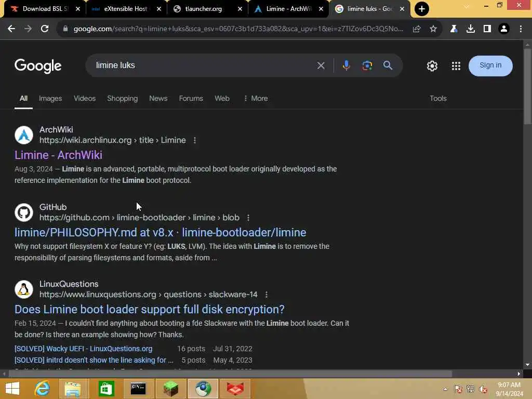This screenshot has width=532, height=399.
Task: Click the horizontal page scrollbar
Action: [230, 374]
